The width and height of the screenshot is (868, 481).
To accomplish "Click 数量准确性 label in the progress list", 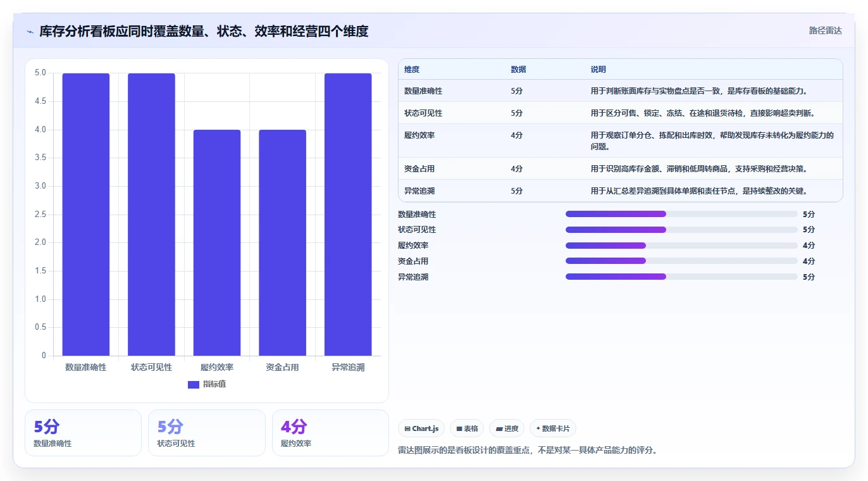I will click(417, 215).
